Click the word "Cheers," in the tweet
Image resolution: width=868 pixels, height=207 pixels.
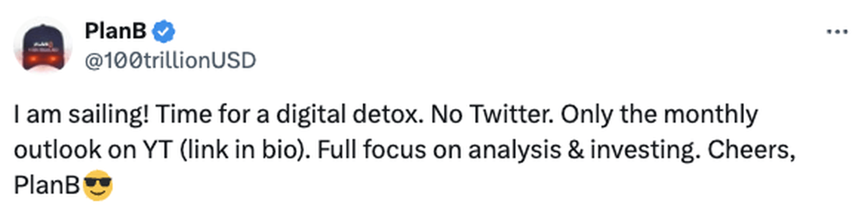pos(751,150)
